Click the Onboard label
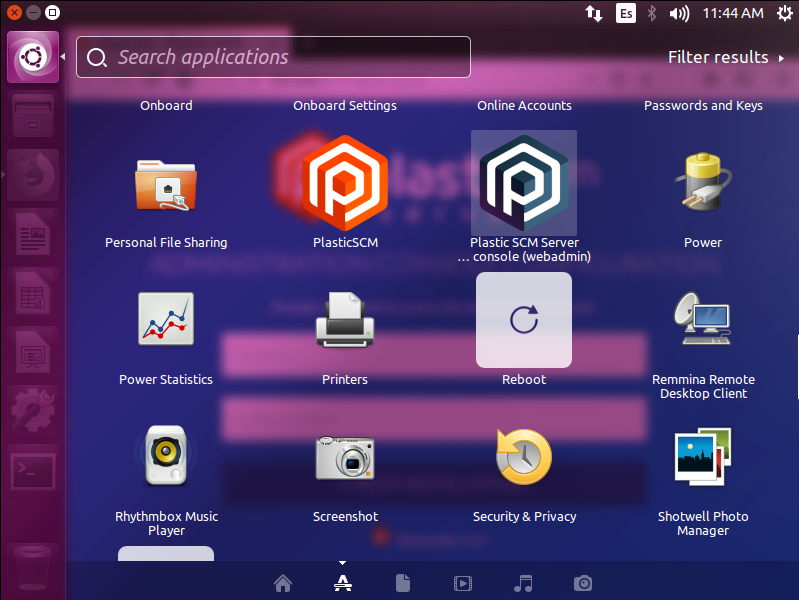This screenshot has height=600, width=799. pyautogui.click(x=166, y=106)
